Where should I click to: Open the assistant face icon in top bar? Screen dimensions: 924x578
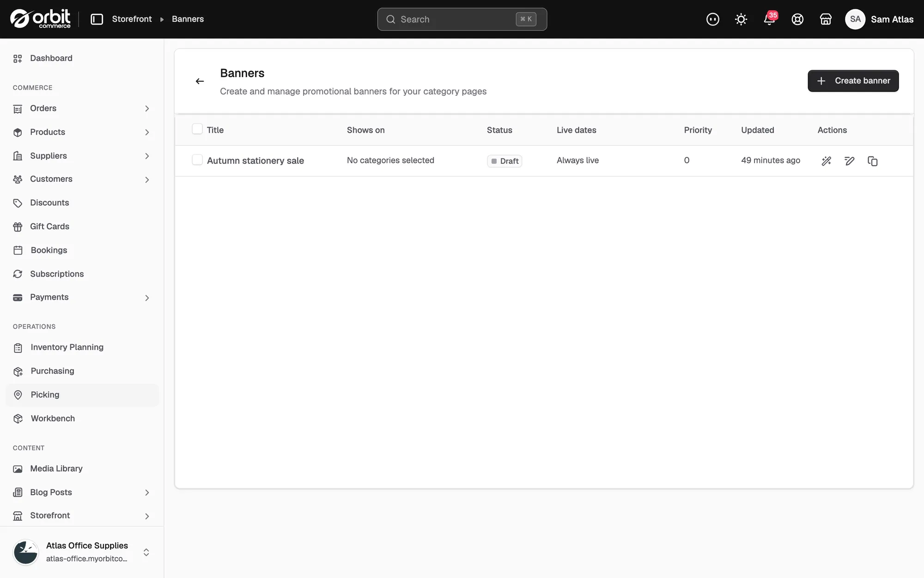coord(713,19)
